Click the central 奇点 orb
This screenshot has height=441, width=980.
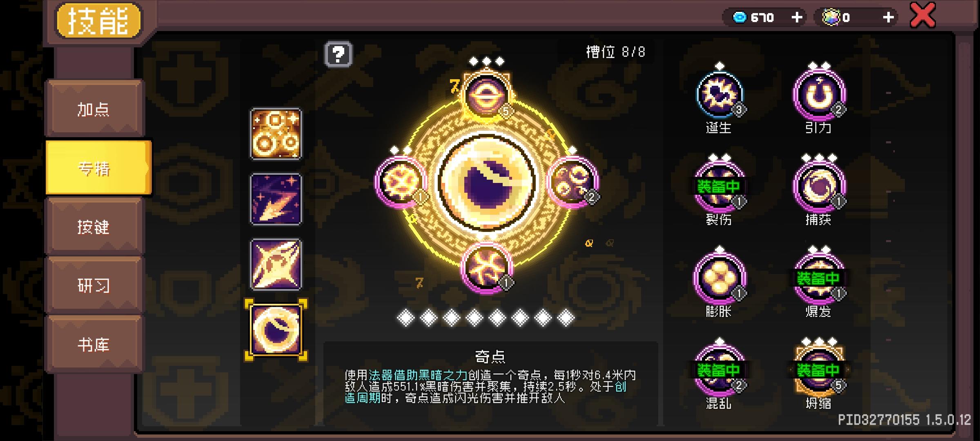point(486,182)
